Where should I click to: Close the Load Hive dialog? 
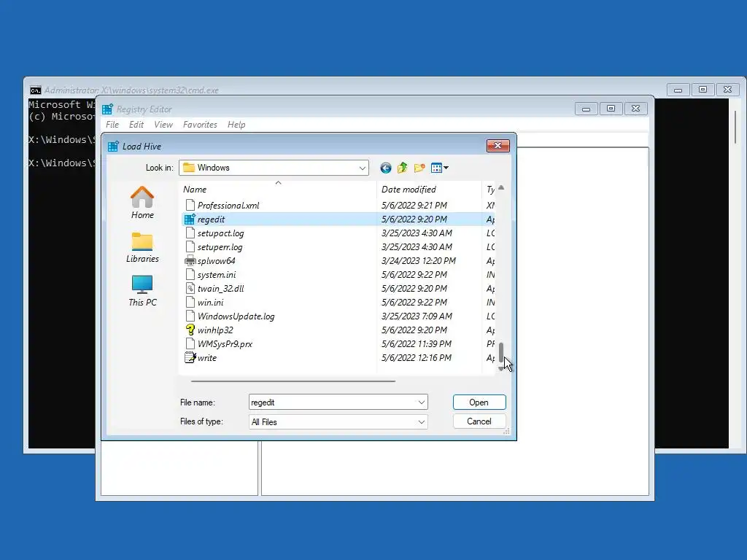tap(498, 146)
